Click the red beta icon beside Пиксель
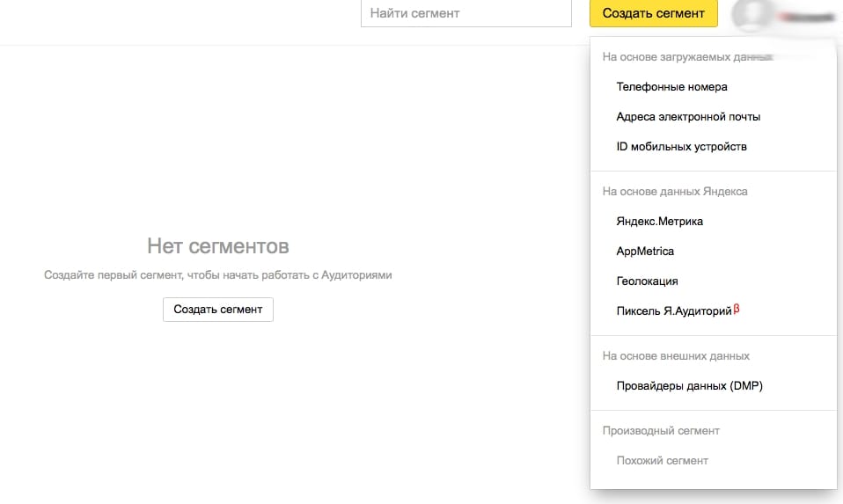The height and width of the screenshot is (504, 843). coord(737,309)
